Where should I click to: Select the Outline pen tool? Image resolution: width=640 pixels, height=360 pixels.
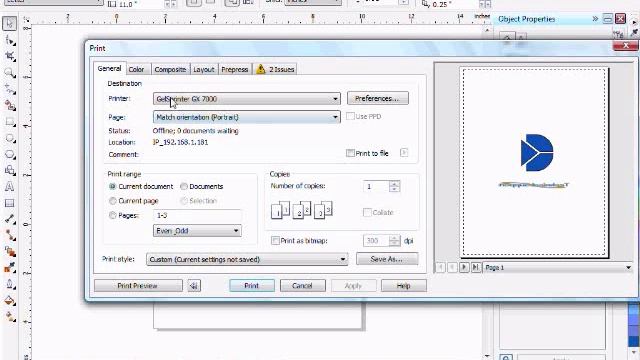coord(10,284)
